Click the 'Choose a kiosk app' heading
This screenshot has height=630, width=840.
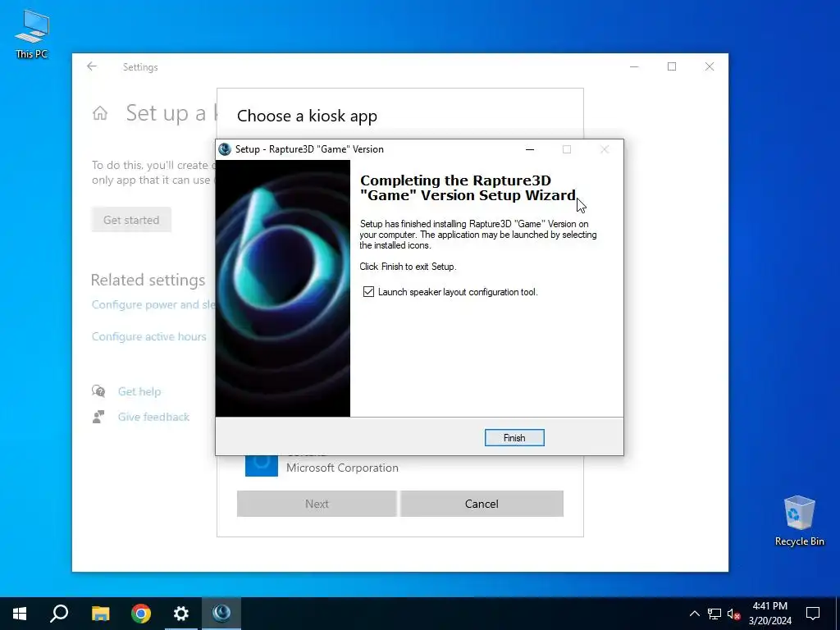(307, 116)
